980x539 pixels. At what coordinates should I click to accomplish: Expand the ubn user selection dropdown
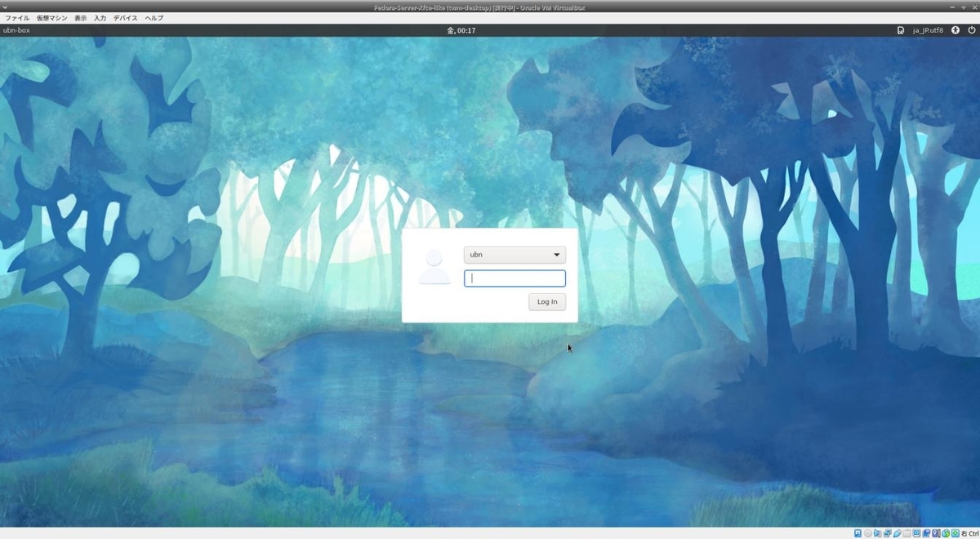(514, 255)
